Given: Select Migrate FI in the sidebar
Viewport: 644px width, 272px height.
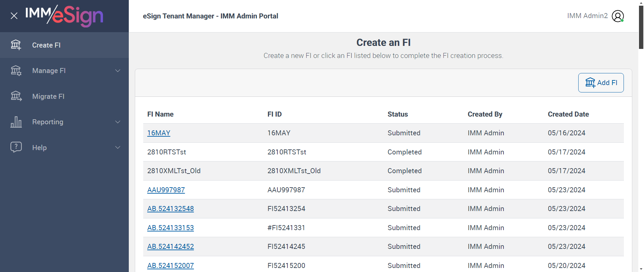Looking at the screenshot, I should pos(48,96).
